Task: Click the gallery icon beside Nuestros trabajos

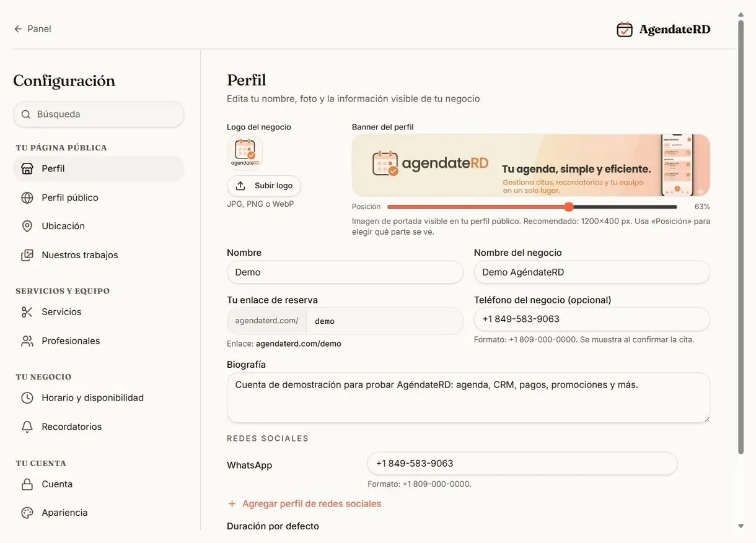Action: tap(27, 255)
